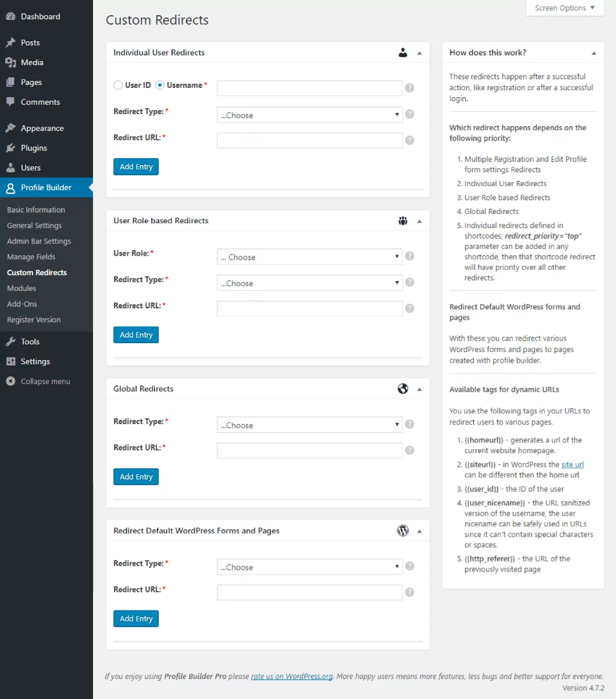Click Add Entry in Global Redirects
The width and height of the screenshot is (616, 699).
coord(136,477)
